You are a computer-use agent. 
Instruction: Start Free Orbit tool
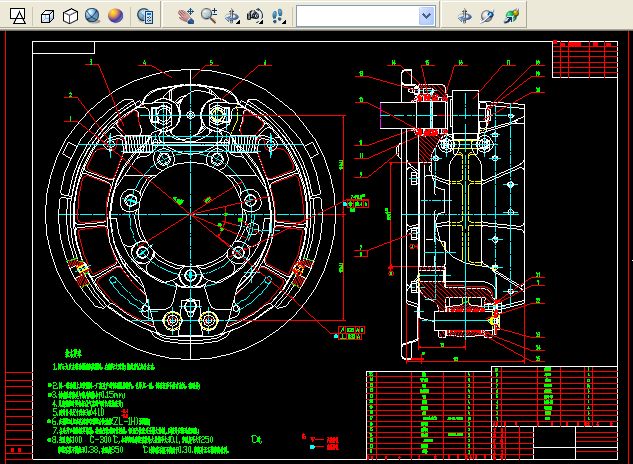[488, 16]
